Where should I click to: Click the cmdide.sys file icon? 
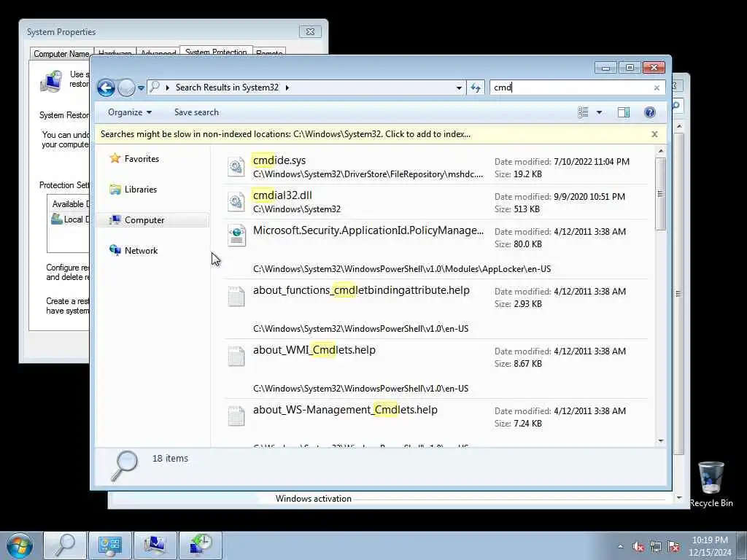tap(236, 167)
